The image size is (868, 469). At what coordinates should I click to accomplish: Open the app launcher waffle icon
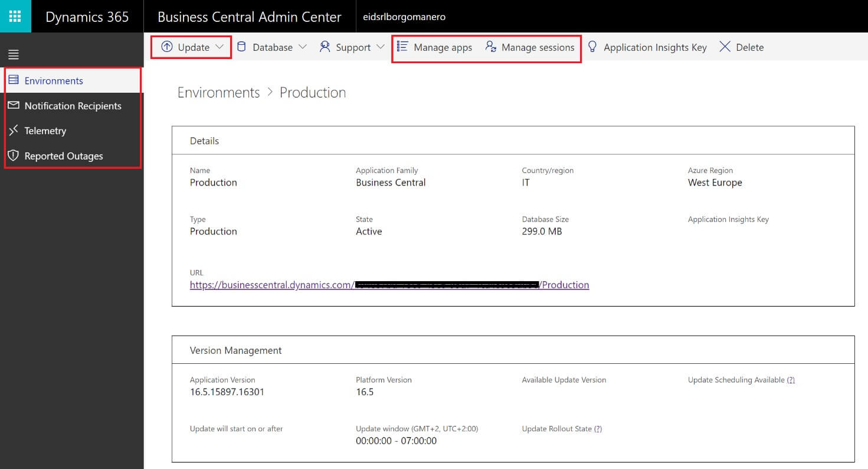pyautogui.click(x=15, y=17)
